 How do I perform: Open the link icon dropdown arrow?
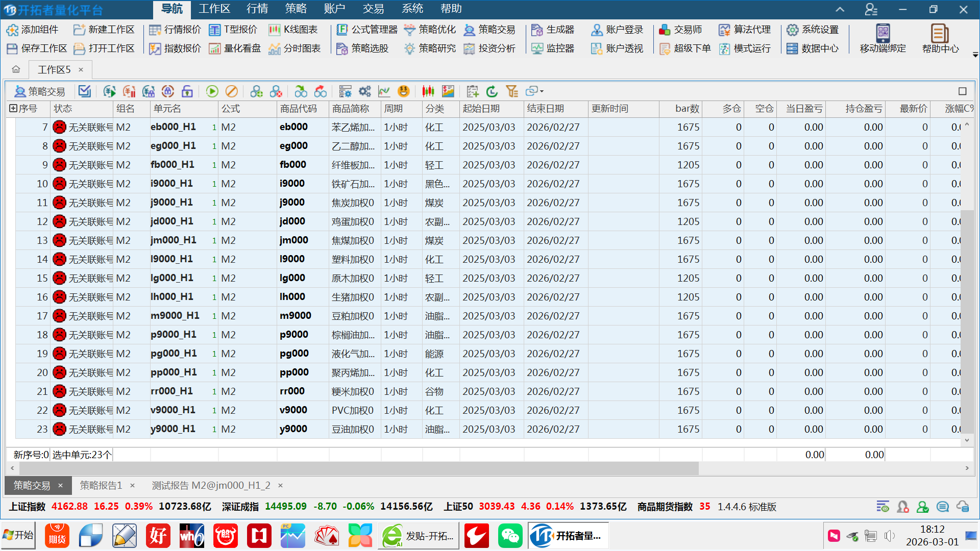(542, 91)
